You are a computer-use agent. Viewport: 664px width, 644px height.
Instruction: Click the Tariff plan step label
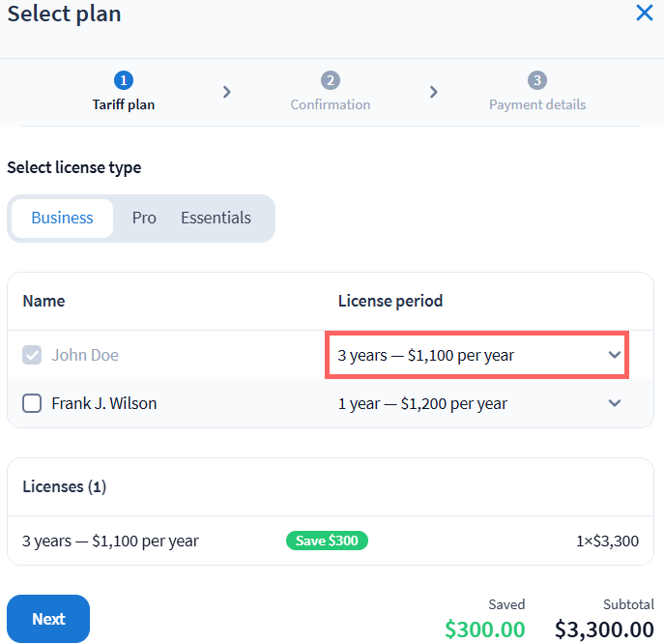[124, 104]
